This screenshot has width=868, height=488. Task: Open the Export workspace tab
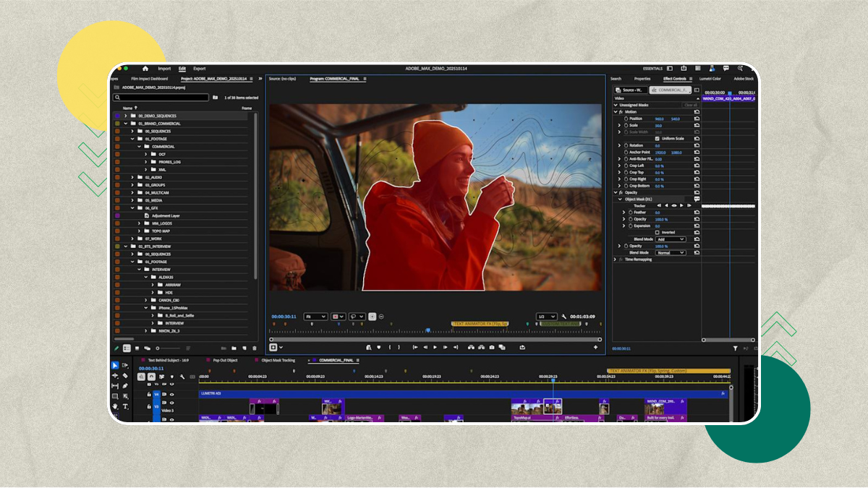199,69
